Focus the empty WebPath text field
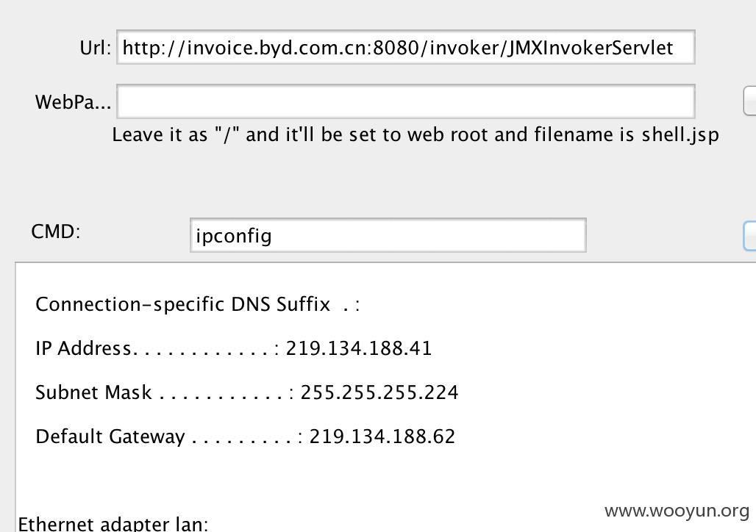The width and height of the screenshot is (756, 532). pyautogui.click(x=405, y=101)
